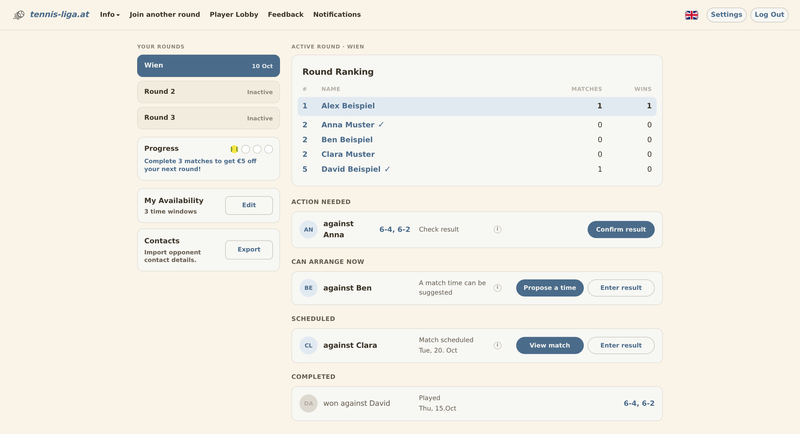Click 'Round Ranking' heading

(x=338, y=72)
